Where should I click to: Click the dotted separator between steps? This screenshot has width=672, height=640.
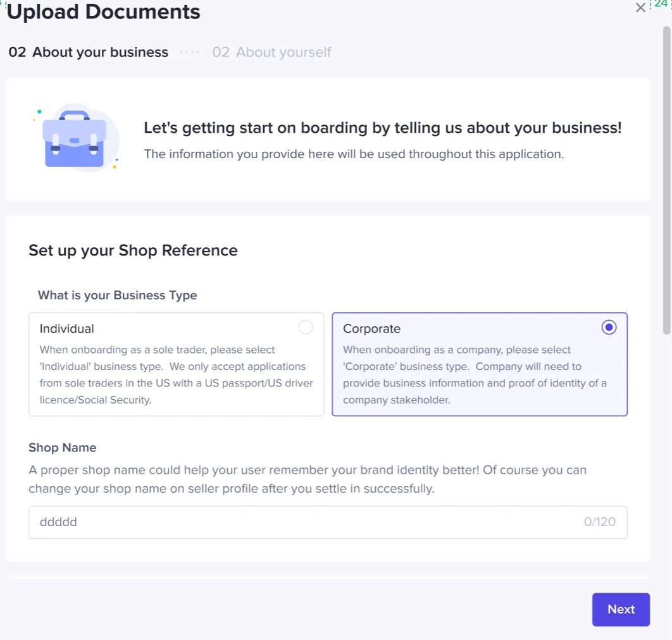190,52
